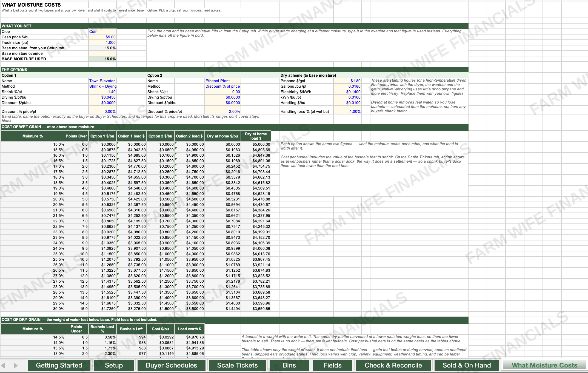Click the Points Over column header
The width and height of the screenshot is (588, 373).
pyautogui.click(x=76, y=136)
